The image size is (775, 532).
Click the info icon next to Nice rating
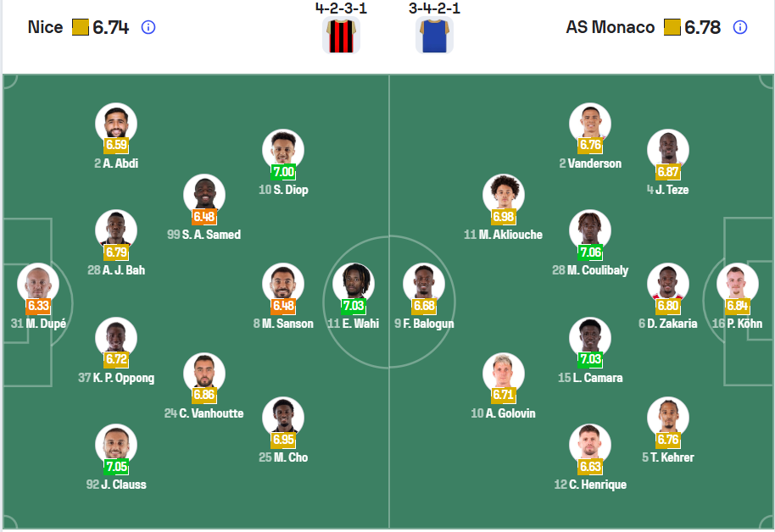click(x=148, y=27)
